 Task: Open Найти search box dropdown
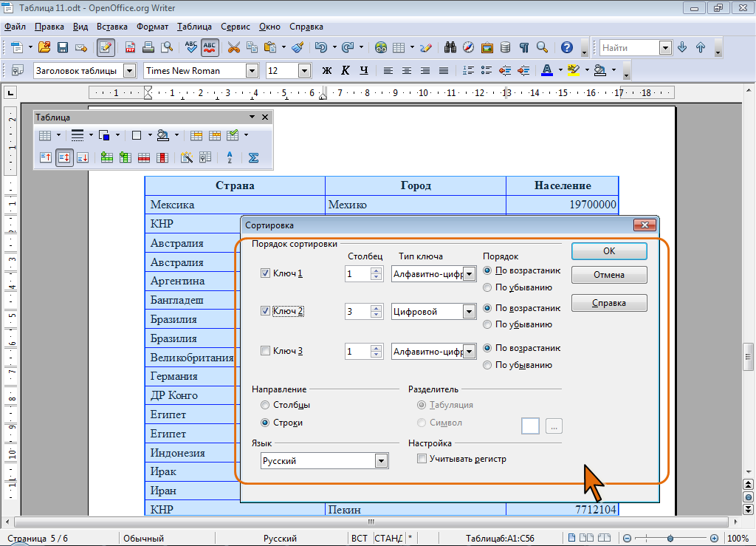pyautogui.click(x=665, y=47)
